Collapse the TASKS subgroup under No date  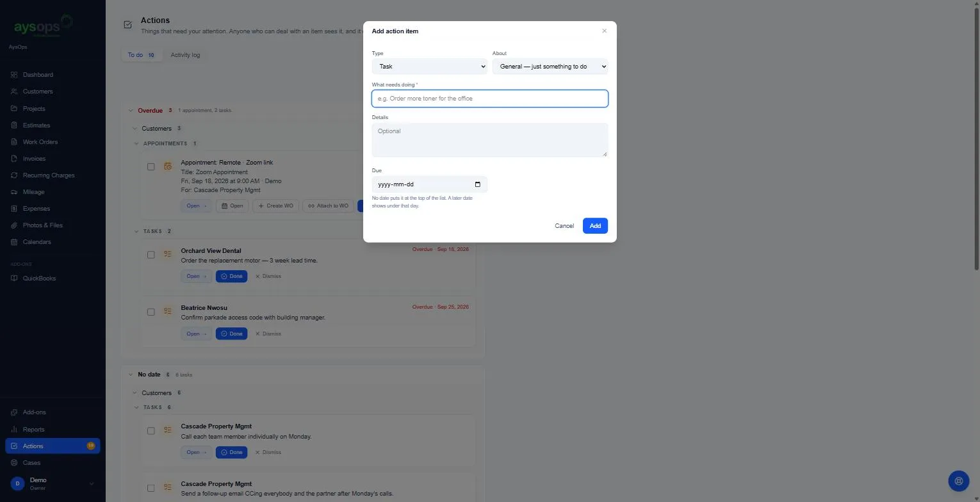point(136,407)
